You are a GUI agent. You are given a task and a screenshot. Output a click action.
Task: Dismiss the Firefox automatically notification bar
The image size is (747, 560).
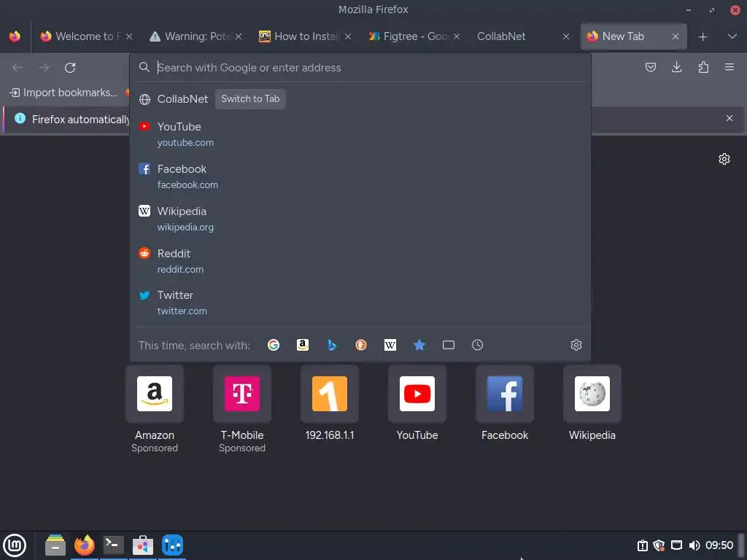click(729, 118)
